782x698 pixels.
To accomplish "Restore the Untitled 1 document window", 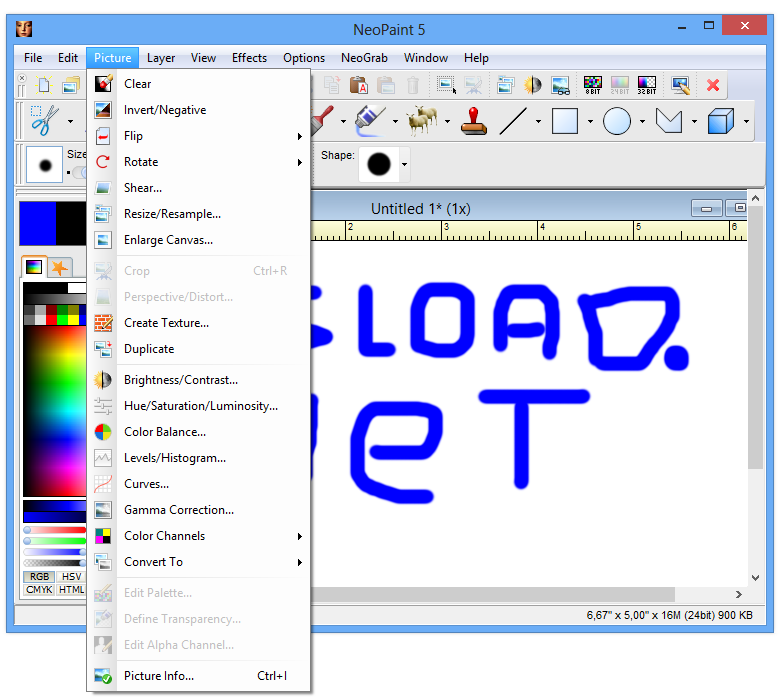I will 737,208.
